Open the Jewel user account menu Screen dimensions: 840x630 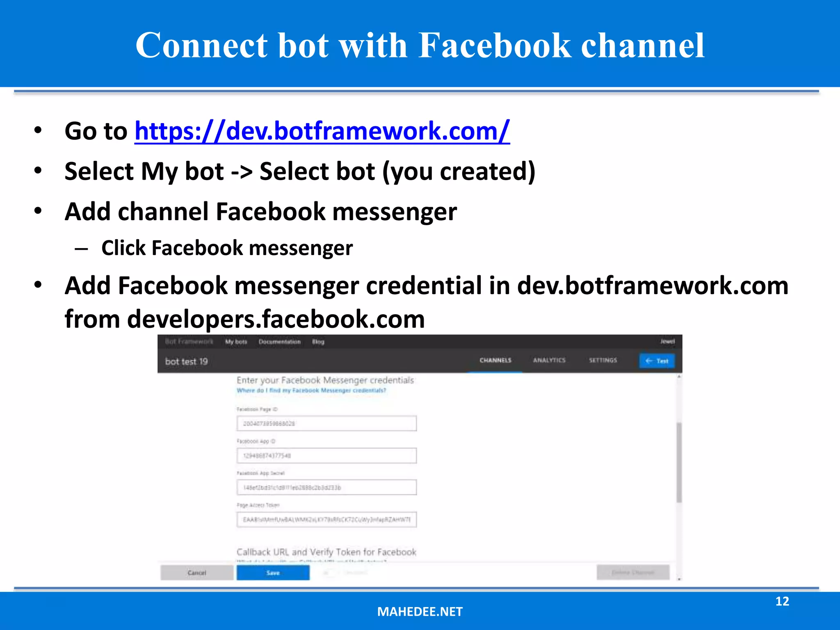[667, 341]
